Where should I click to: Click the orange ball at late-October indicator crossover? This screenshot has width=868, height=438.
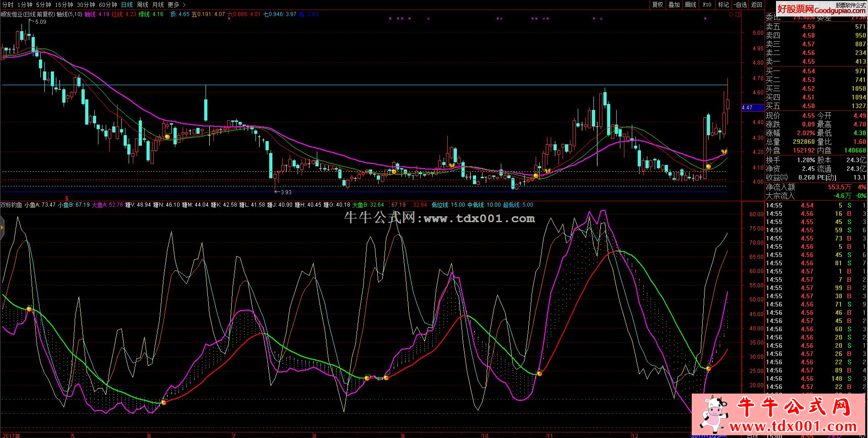539,374
